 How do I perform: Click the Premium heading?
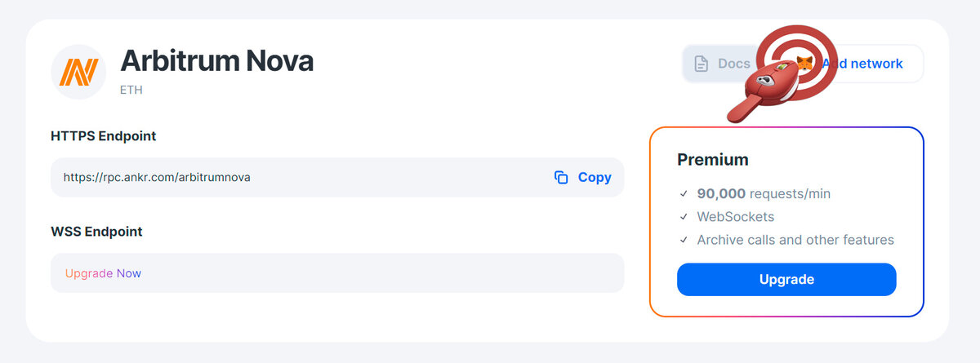713,160
